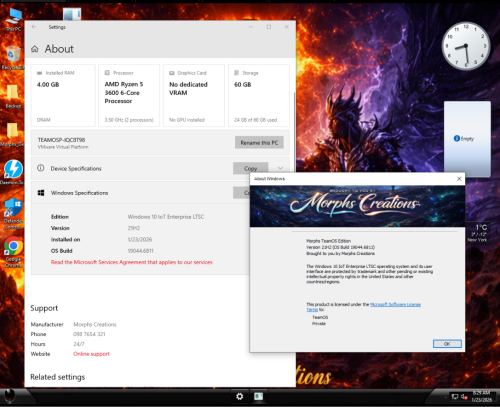Click version value 21H2 in Settings
The image size is (500, 407).
[x=134, y=228]
